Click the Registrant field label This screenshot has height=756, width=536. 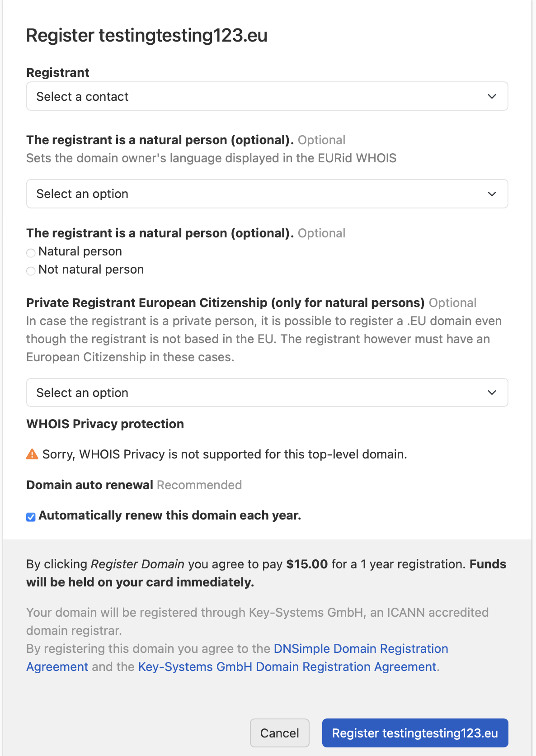(57, 72)
